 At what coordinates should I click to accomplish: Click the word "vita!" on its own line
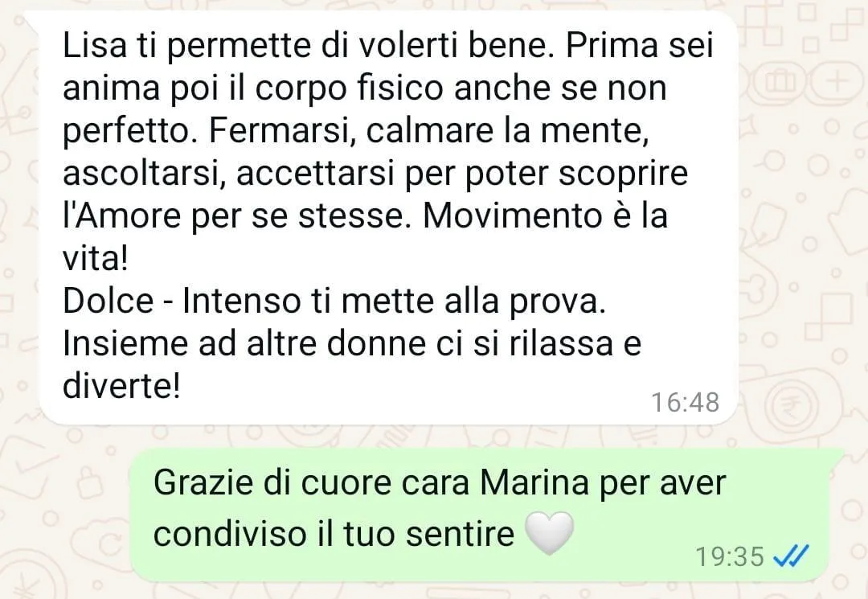pyautogui.click(x=95, y=259)
